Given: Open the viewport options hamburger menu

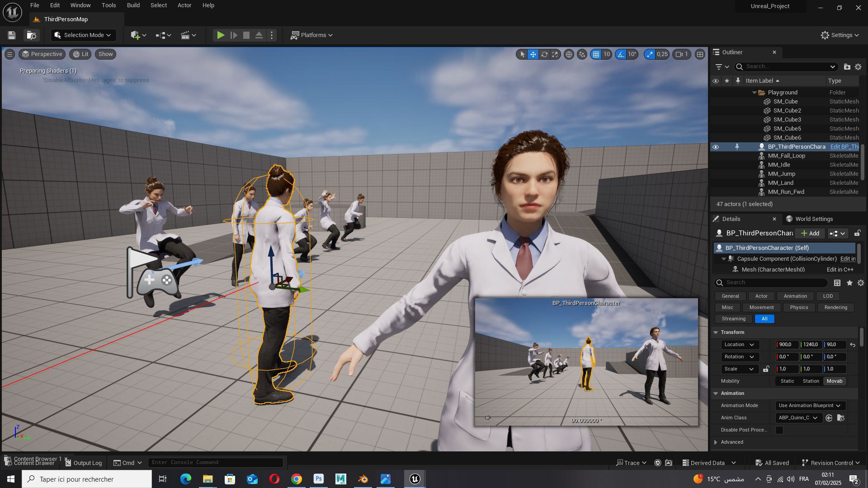Looking at the screenshot, I should click(x=9, y=54).
